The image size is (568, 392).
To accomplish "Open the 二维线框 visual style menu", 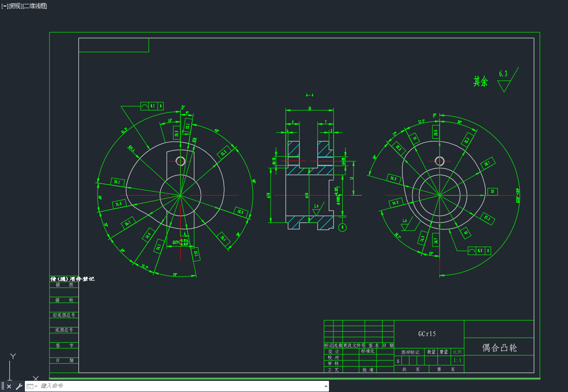I will 35,6.
